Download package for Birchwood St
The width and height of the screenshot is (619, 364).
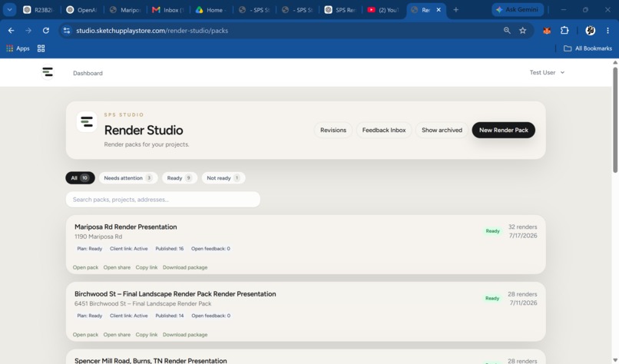185,334
